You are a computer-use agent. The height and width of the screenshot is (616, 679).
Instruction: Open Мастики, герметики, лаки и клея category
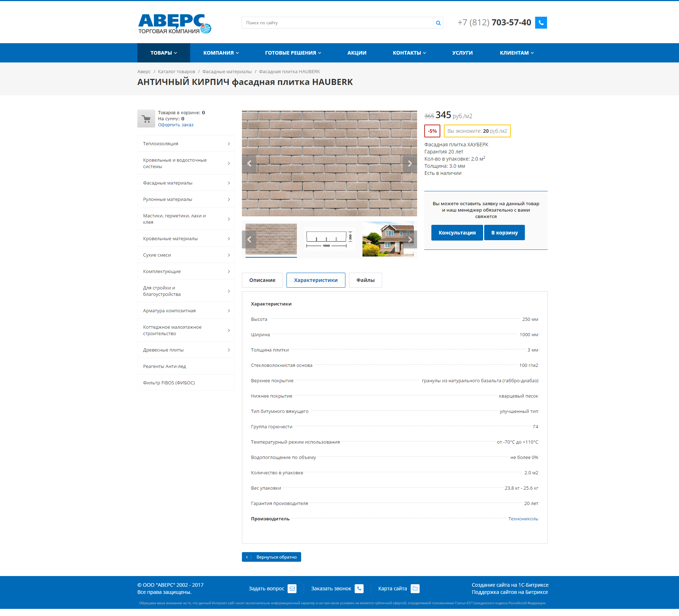pyautogui.click(x=186, y=219)
